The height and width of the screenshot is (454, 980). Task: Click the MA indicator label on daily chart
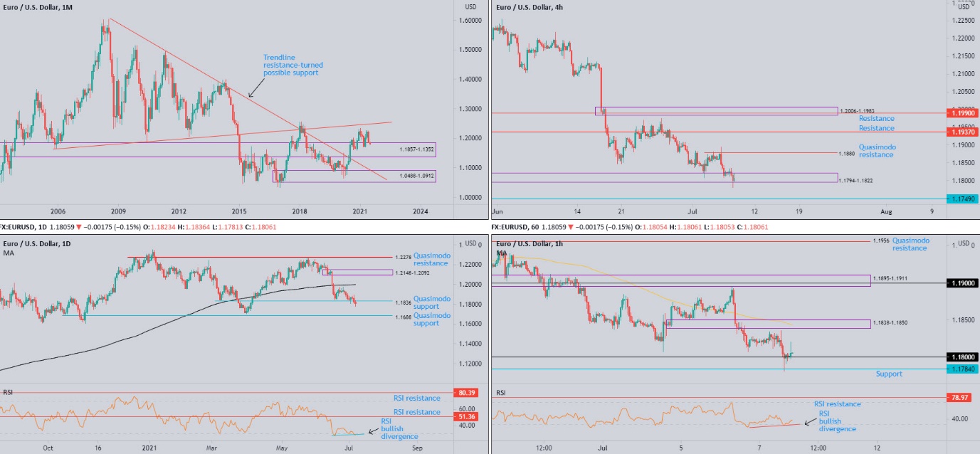click(7, 254)
